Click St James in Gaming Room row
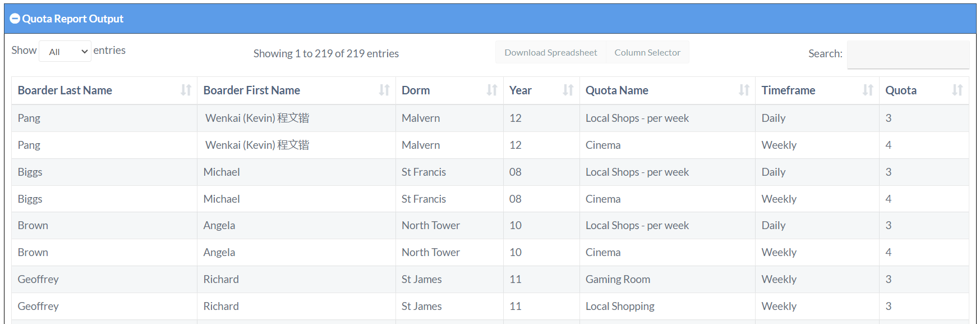 pos(422,279)
